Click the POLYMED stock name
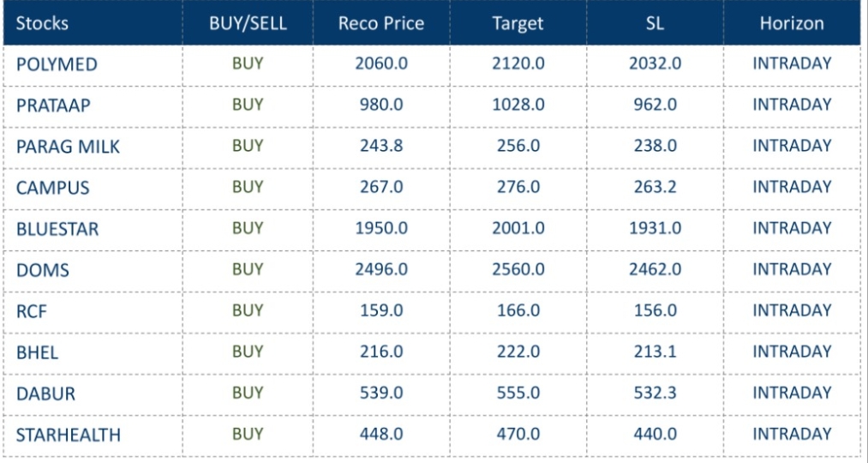Image resolution: width=868 pixels, height=463 pixels. [x=57, y=64]
